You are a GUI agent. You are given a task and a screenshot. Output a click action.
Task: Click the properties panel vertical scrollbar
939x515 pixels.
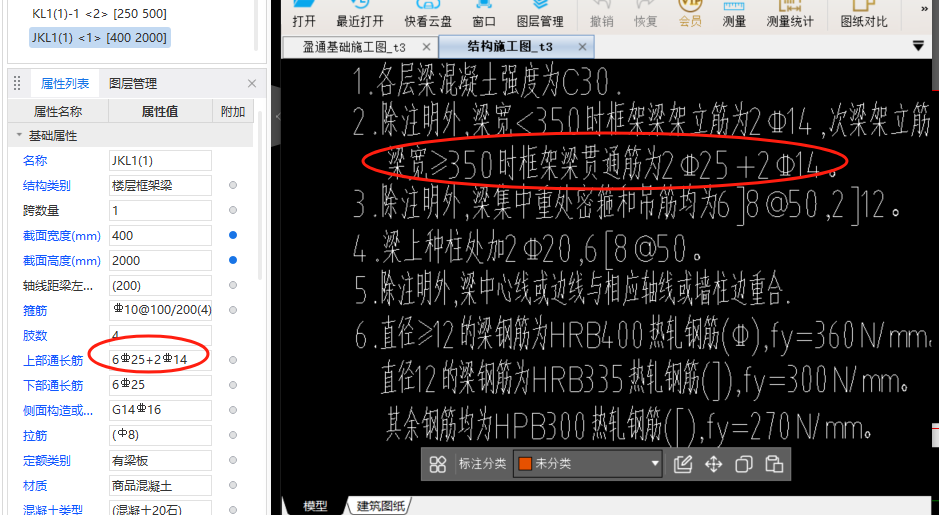pos(259,195)
